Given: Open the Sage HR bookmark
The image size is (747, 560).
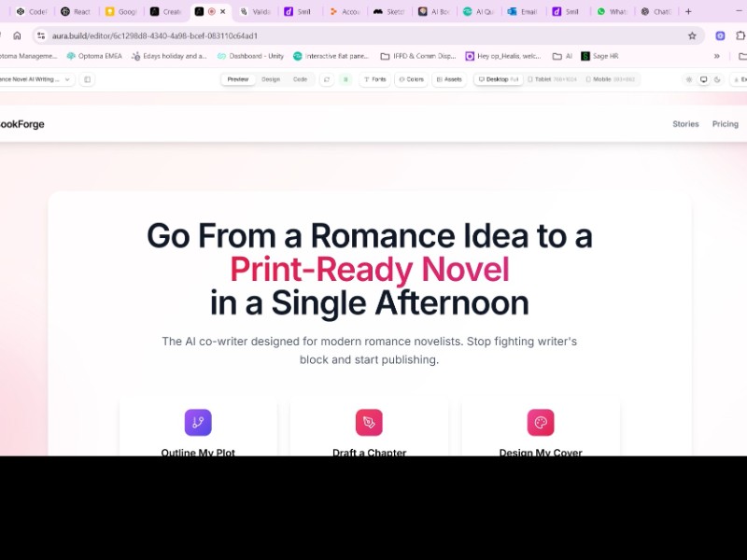Looking at the screenshot, I should pyautogui.click(x=599, y=56).
